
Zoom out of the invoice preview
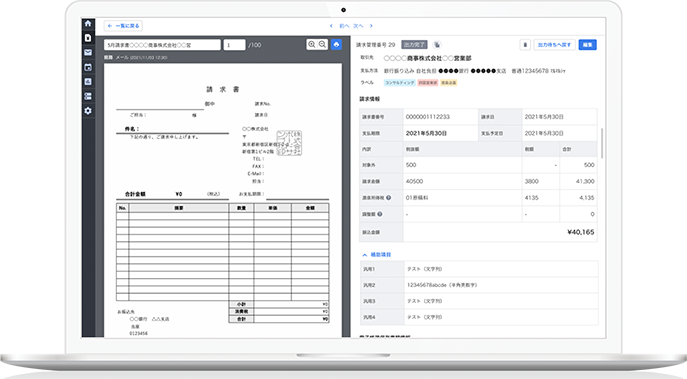(x=322, y=44)
